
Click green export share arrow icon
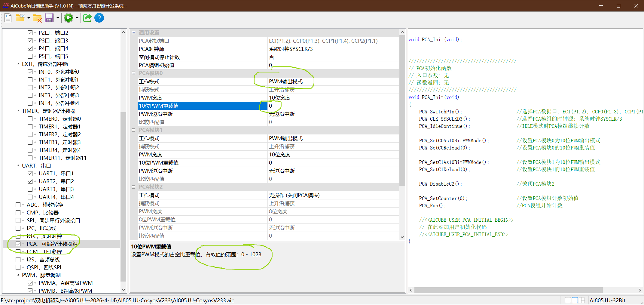87,18
